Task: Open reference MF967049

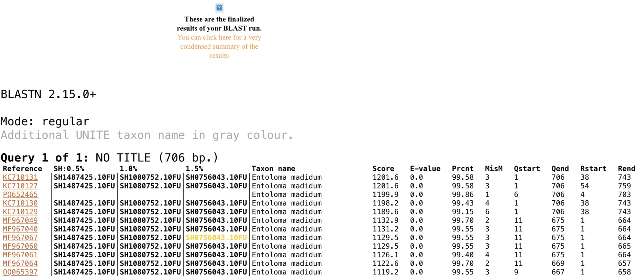Action: click(20, 221)
